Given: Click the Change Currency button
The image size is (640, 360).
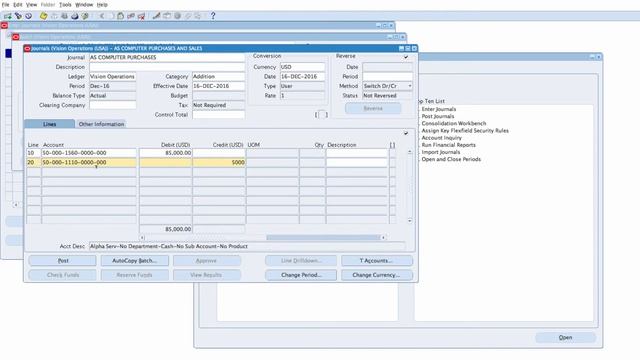Looking at the screenshot, I should (x=376, y=275).
